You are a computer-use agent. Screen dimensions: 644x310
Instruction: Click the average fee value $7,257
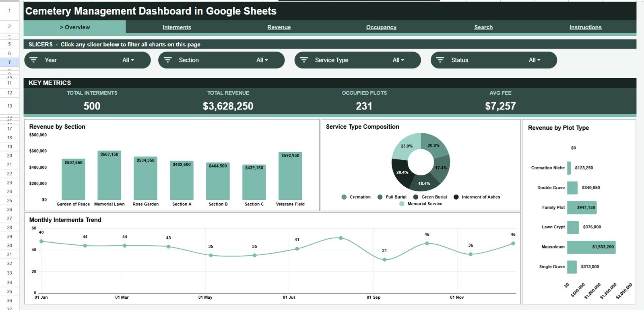[x=500, y=106]
